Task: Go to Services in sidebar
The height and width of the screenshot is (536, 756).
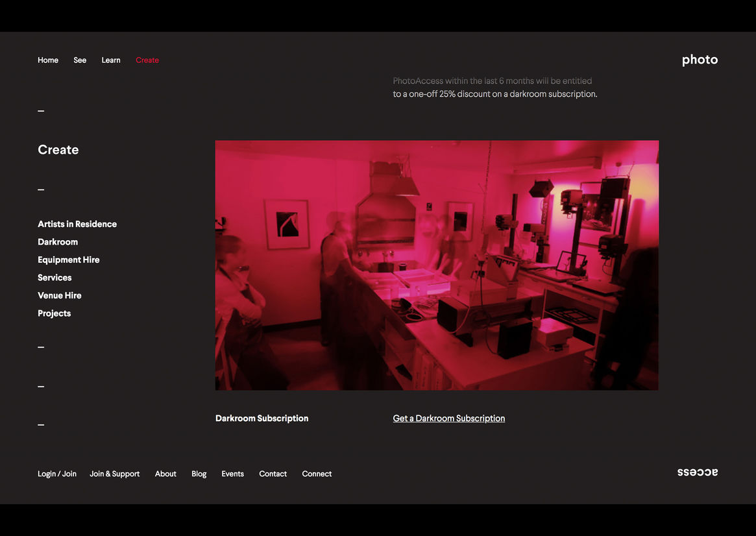Action: pyautogui.click(x=55, y=278)
